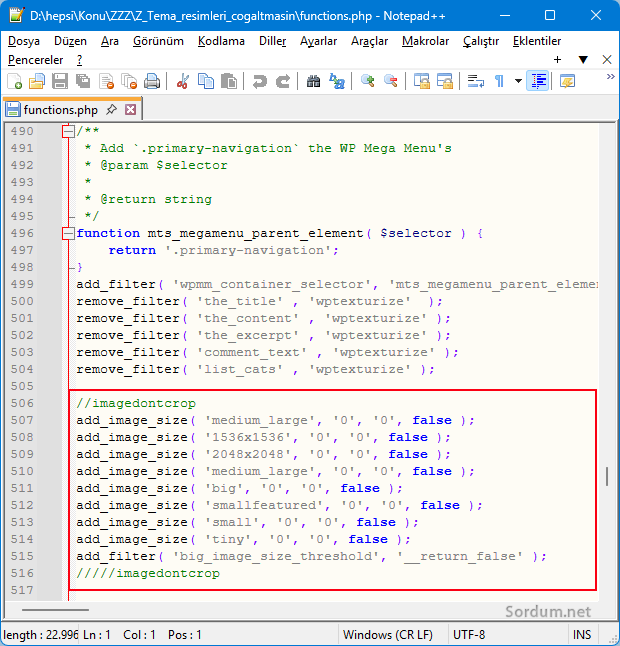Collapse the function fold at line 496
Viewport: 620px width, 646px height.
68,234
